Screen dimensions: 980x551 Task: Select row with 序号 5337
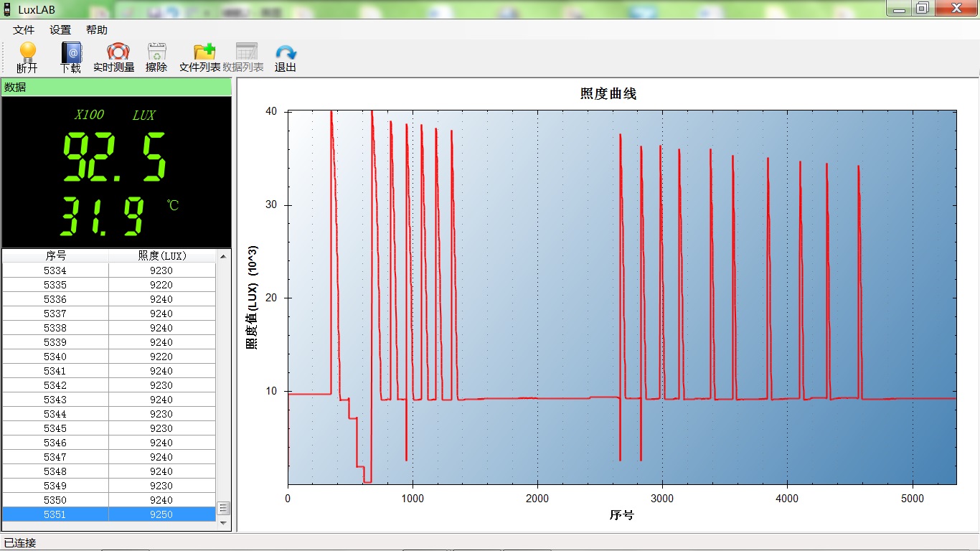109,314
